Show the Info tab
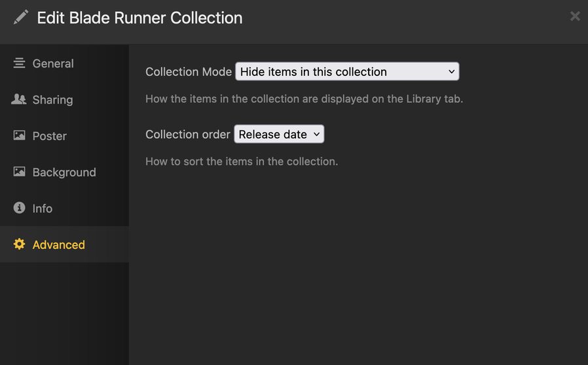The height and width of the screenshot is (365, 588). pyautogui.click(x=43, y=208)
